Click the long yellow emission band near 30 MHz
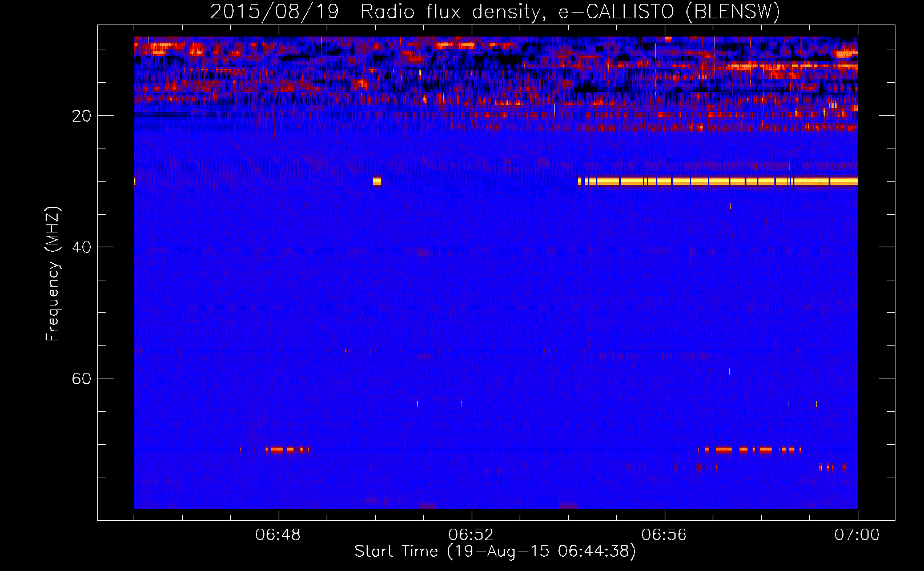This screenshot has width=924, height=571. pyautogui.click(x=718, y=182)
